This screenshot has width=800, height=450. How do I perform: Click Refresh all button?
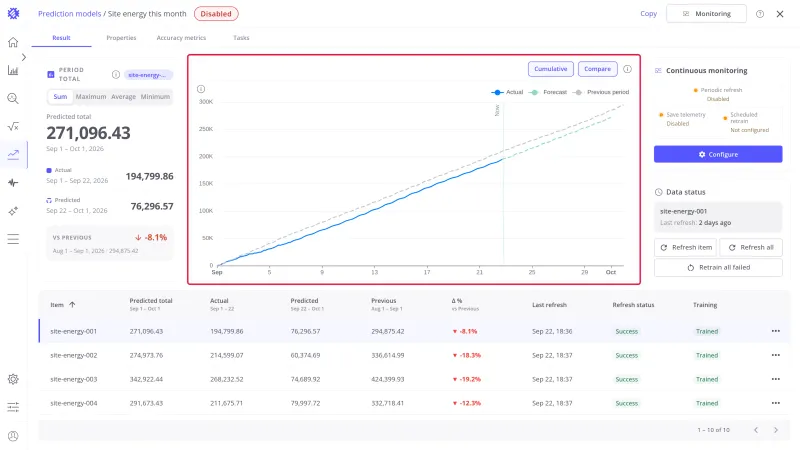[751, 247]
